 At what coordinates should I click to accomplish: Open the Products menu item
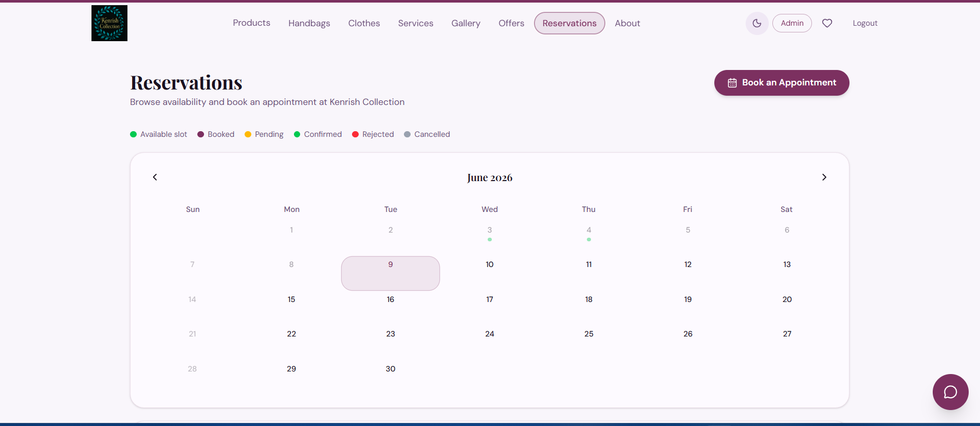point(251,23)
